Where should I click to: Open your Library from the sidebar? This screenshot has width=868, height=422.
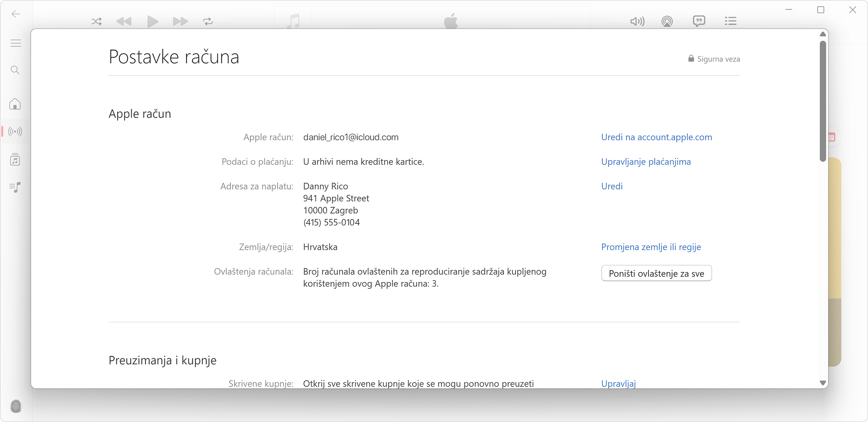coord(15,160)
